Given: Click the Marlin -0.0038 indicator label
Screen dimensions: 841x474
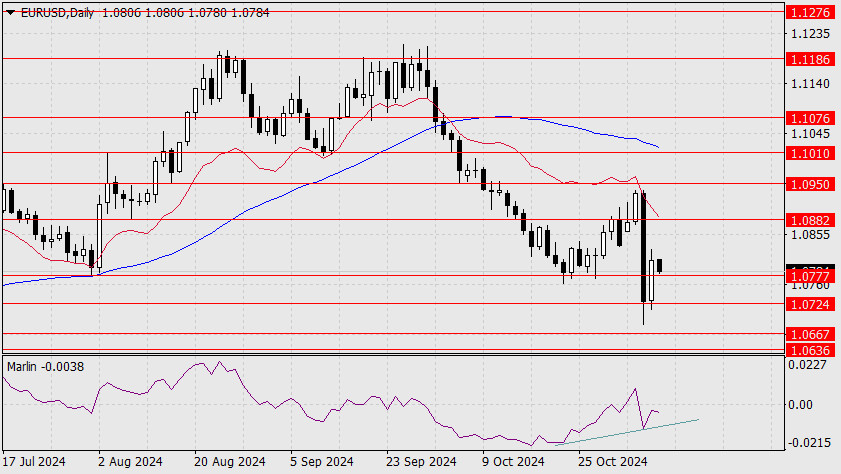Looking at the screenshot, I should point(46,367).
